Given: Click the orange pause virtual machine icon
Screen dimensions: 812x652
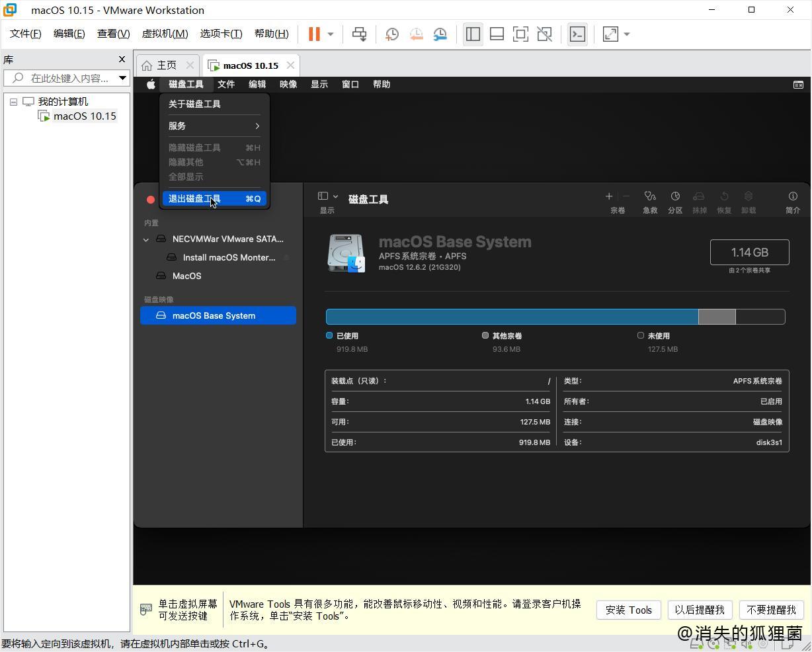Looking at the screenshot, I should pyautogui.click(x=314, y=34).
